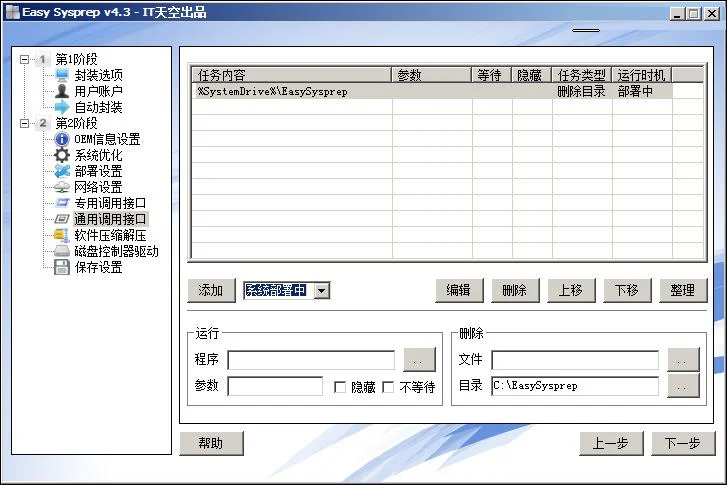
Task: Click the 参数 input field
Action: (x=275, y=386)
